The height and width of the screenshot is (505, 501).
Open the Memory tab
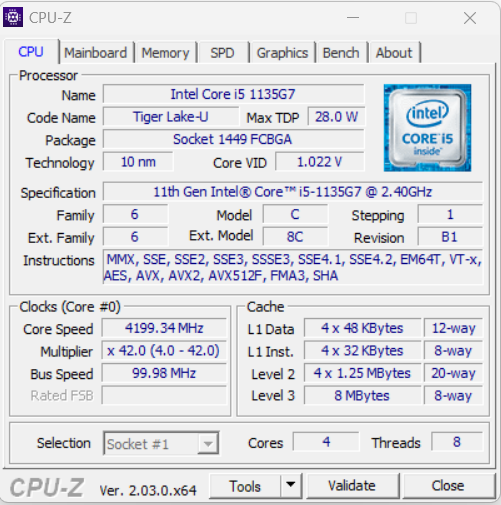tap(165, 53)
